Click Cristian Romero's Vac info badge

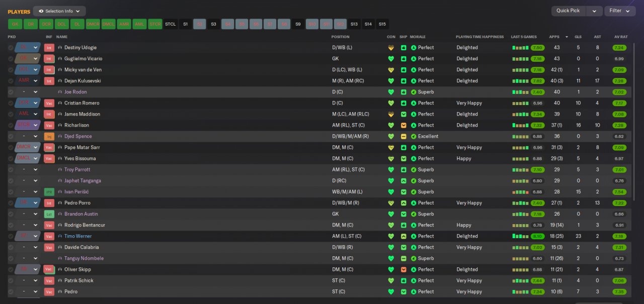pos(49,103)
